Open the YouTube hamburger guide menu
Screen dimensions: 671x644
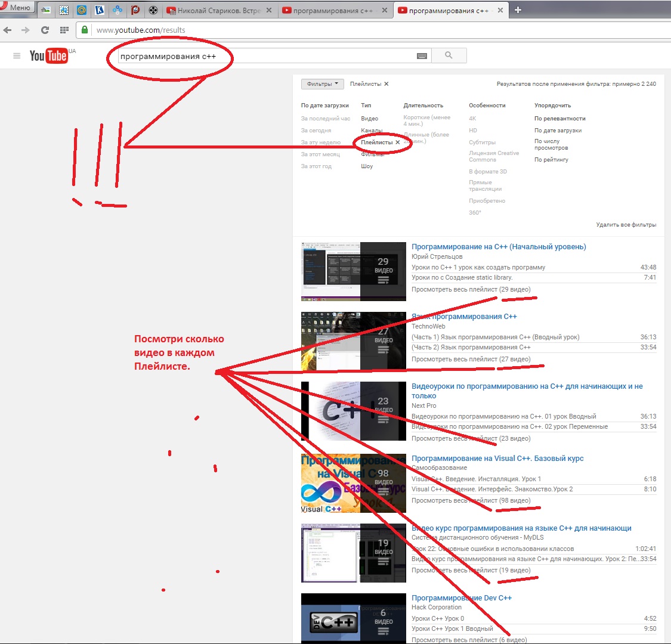click(x=17, y=55)
